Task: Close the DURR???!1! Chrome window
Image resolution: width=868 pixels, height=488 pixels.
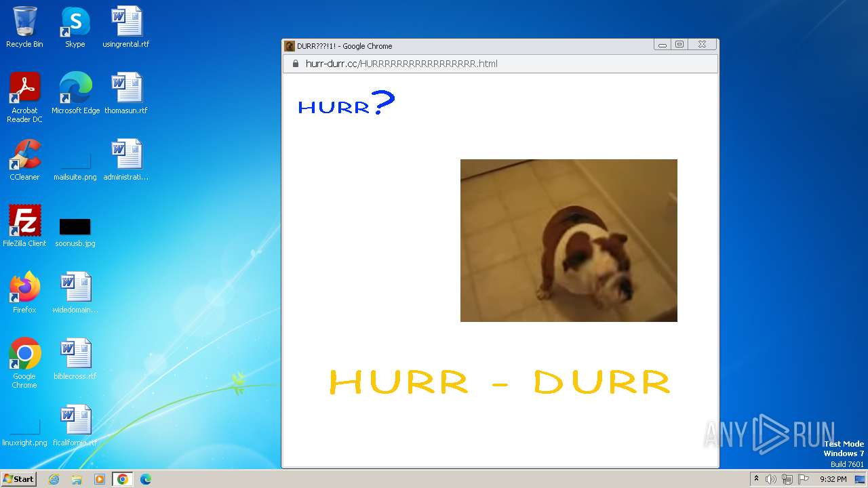Action: click(703, 45)
